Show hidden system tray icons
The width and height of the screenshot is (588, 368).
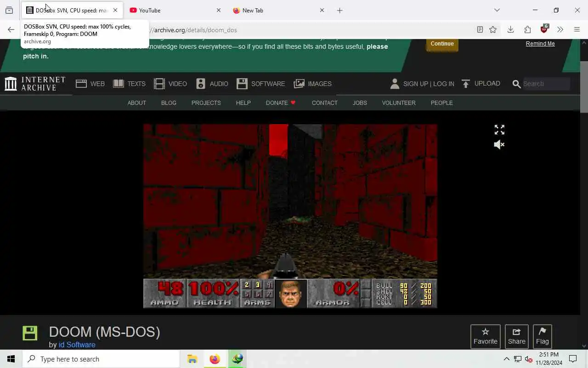coord(506,359)
